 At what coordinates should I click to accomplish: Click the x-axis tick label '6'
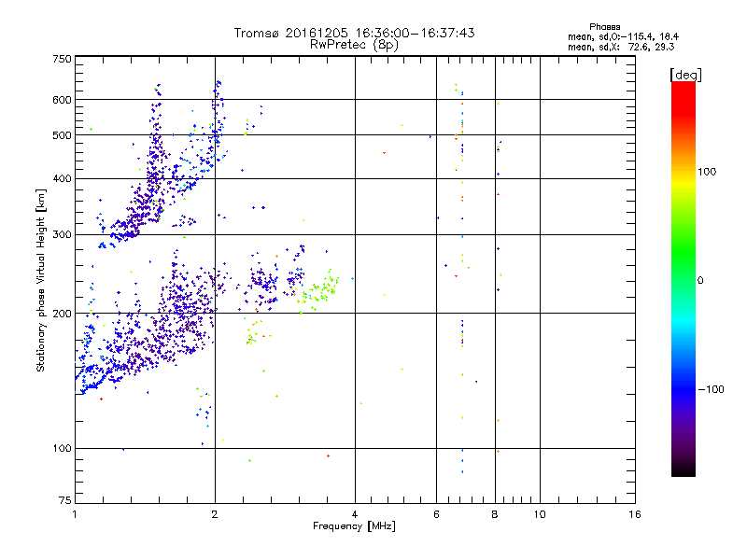coord(436,514)
